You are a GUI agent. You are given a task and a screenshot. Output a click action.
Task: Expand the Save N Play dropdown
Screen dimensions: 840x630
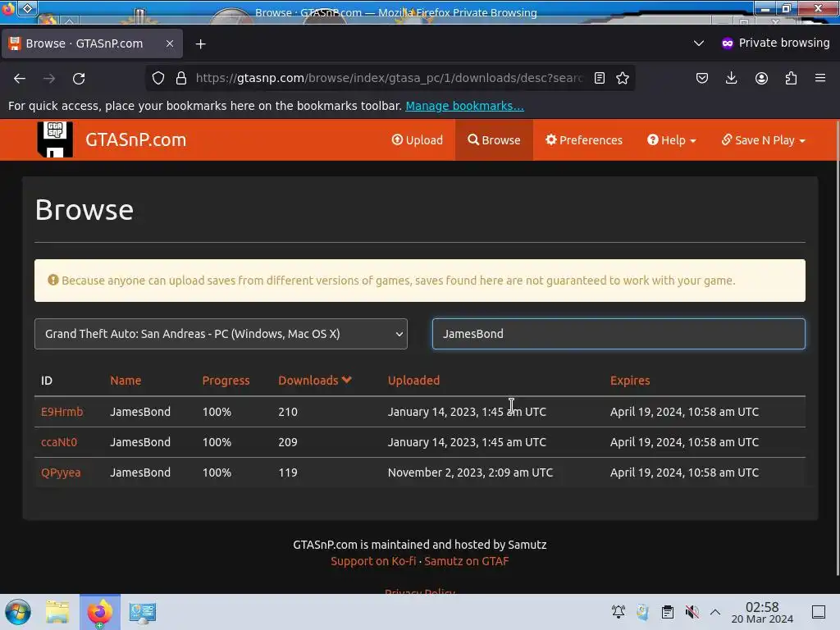coord(764,139)
